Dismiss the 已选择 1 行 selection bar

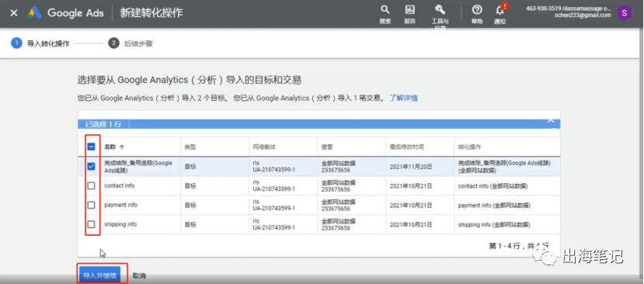(x=551, y=120)
